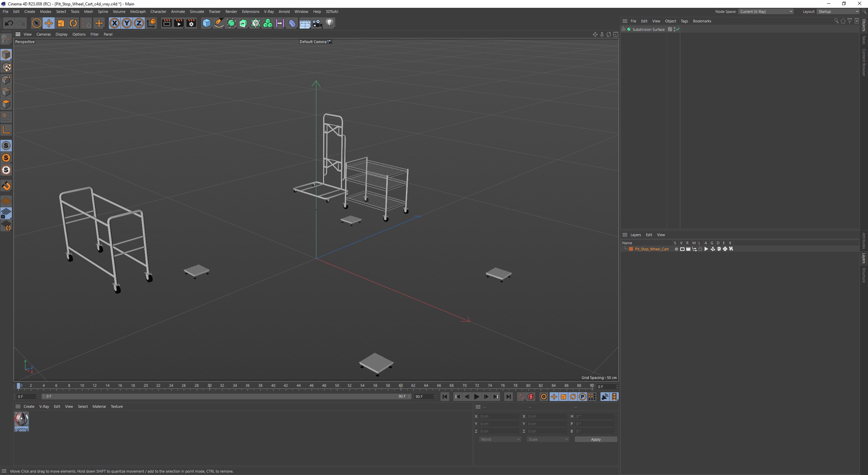This screenshot has height=475, width=868.
Task: Switch to Texture mode in left palette
Action: coord(6,67)
